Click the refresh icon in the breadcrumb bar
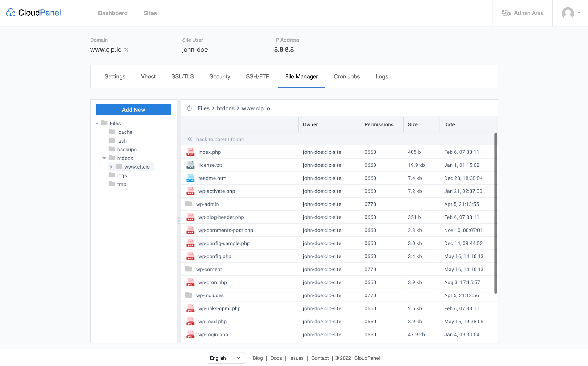The width and height of the screenshot is (588, 366). (189, 108)
